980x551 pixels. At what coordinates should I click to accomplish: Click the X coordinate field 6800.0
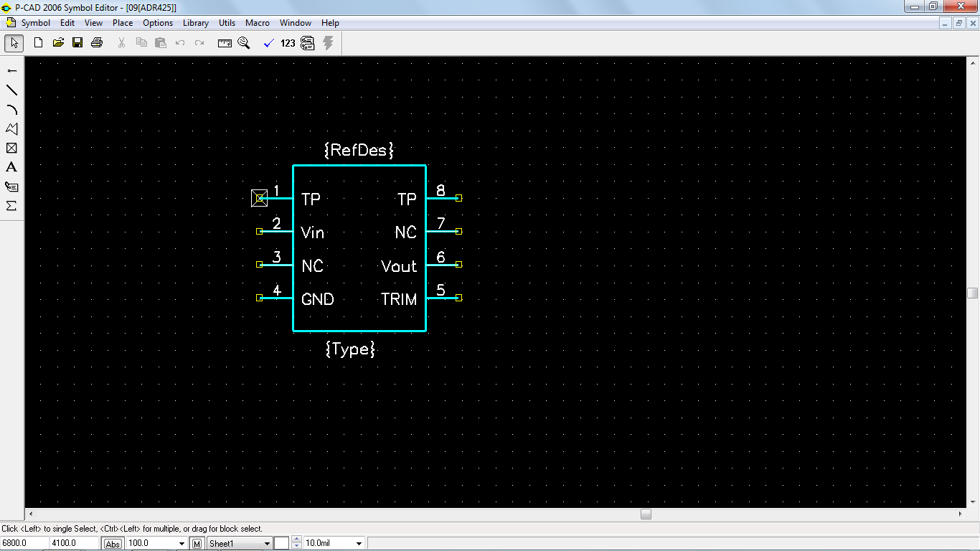point(24,544)
